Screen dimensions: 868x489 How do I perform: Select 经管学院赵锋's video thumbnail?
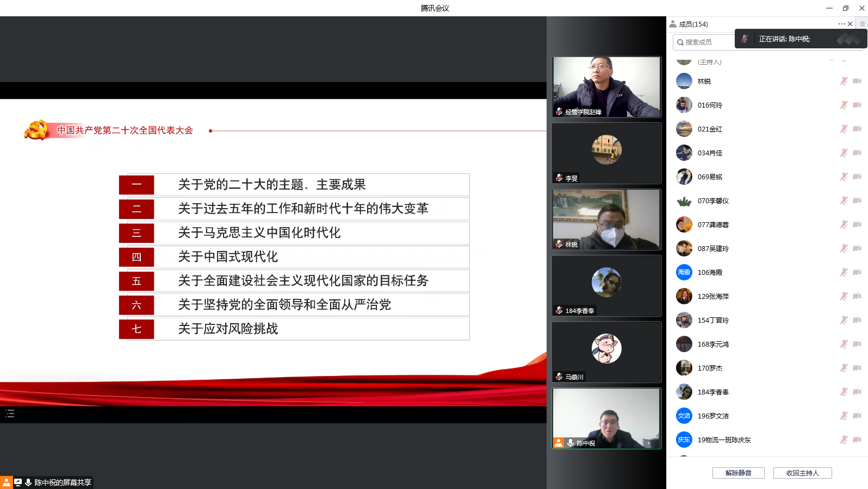(x=606, y=86)
